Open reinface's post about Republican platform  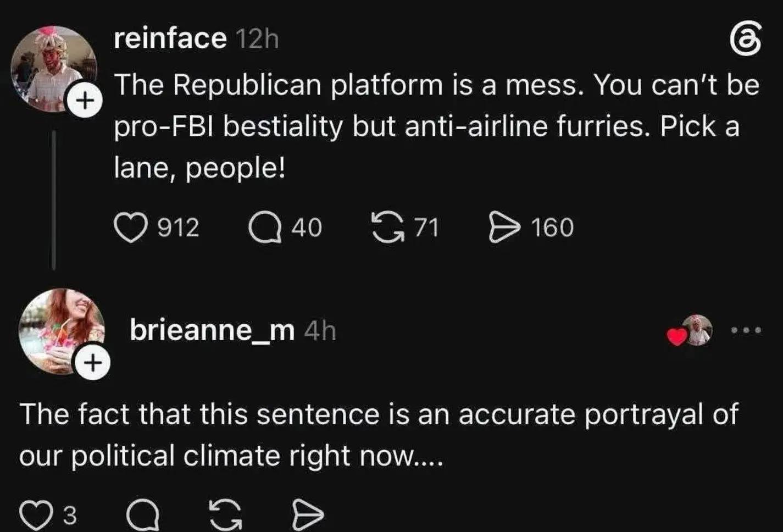(x=437, y=126)
